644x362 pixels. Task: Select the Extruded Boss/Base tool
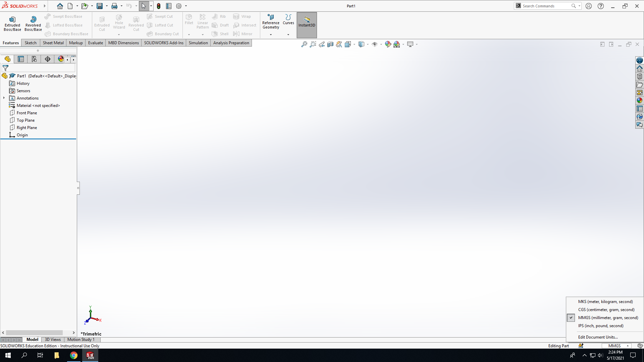pos(12,24)
